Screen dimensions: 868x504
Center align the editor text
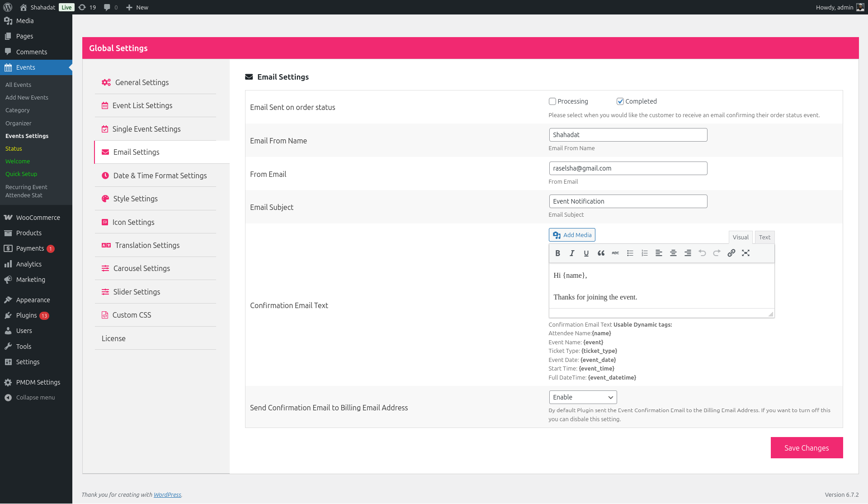(673, 253)
